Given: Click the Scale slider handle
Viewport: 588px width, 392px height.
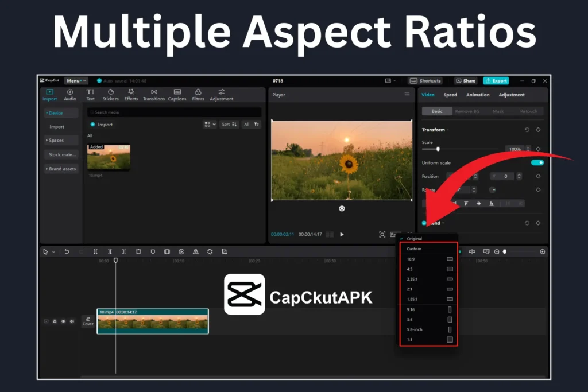Looking at the screenshot, I should tap(438, 149).
